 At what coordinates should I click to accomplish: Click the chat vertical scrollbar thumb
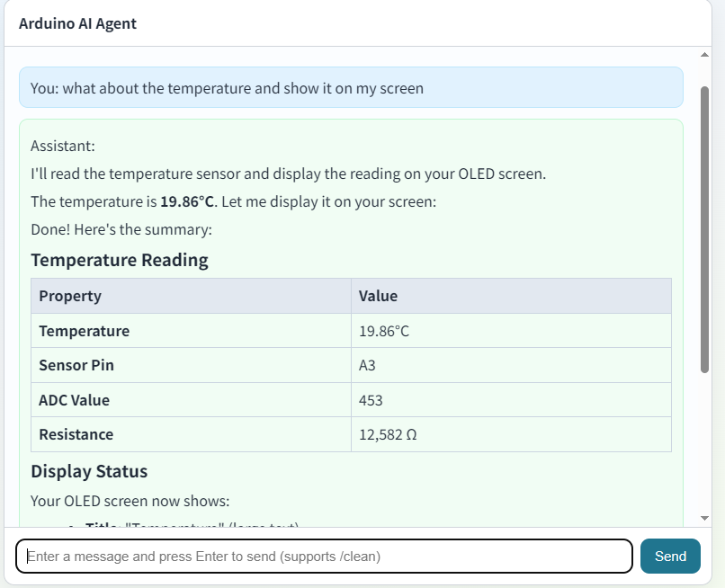(704, 229)
